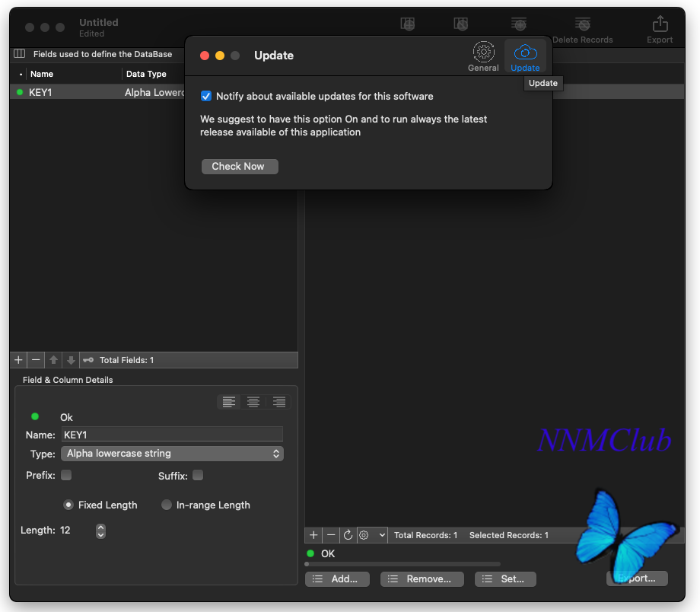Select the In-range Length radio button
This screenshot has width=700, height=612.
tap(166, 505)
